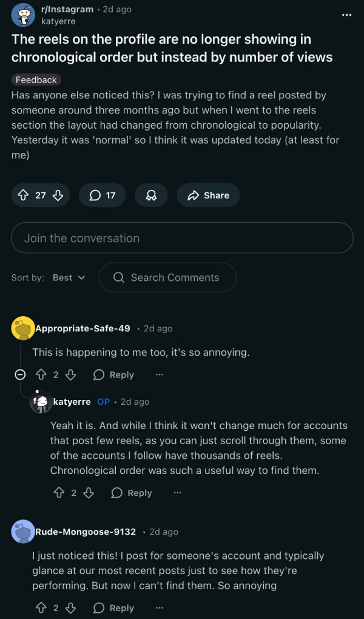364x619 pixels.
Task: Open the post overflow menu
Action: pos(346,15)
